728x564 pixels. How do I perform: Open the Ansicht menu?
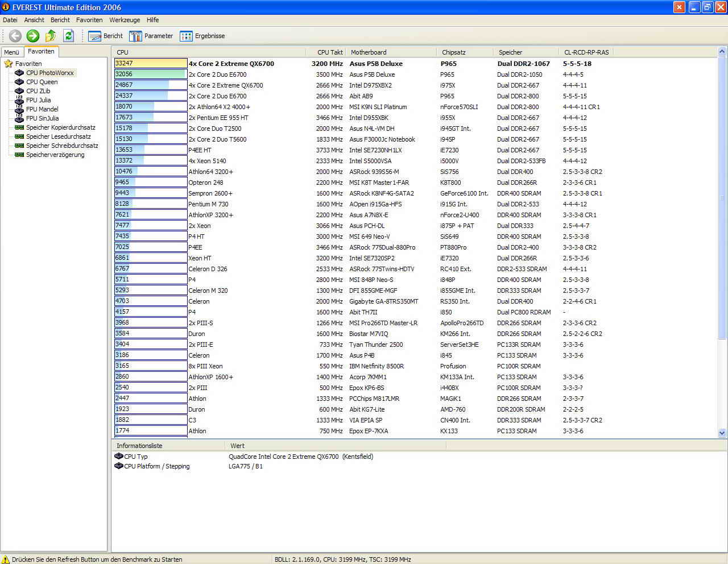(x=34, y=20)
